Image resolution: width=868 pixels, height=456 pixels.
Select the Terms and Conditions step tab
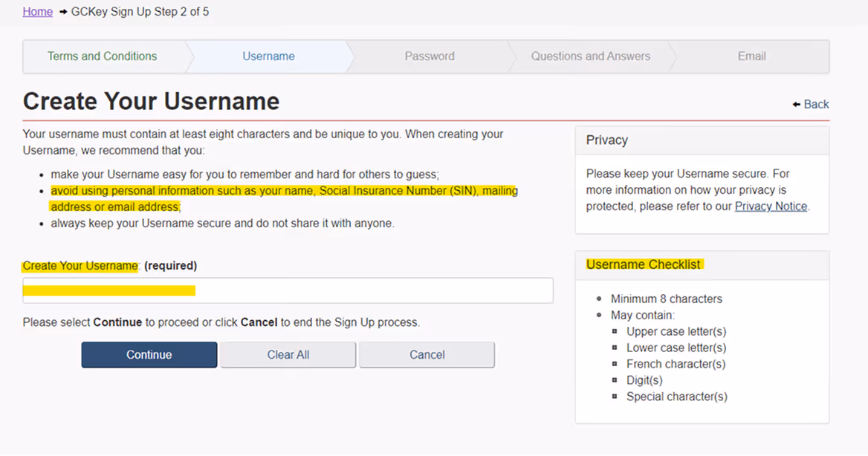pyautogui.click(x=102, y=56)
